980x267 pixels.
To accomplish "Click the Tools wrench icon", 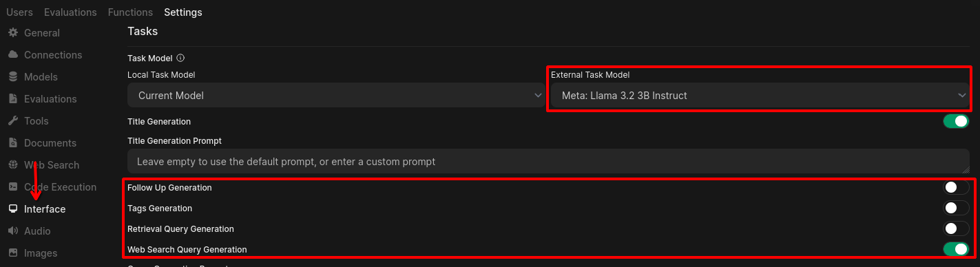I will [12, 121].
